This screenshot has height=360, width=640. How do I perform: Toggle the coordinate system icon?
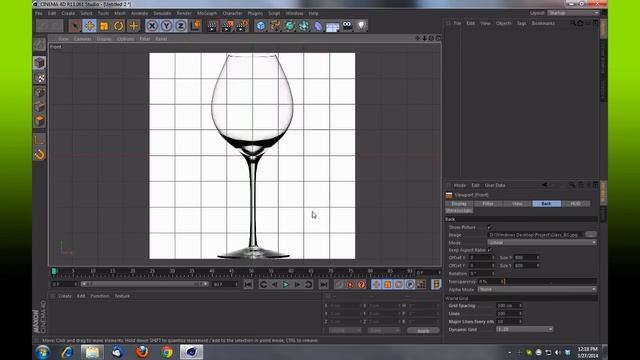tap(196, 26)
